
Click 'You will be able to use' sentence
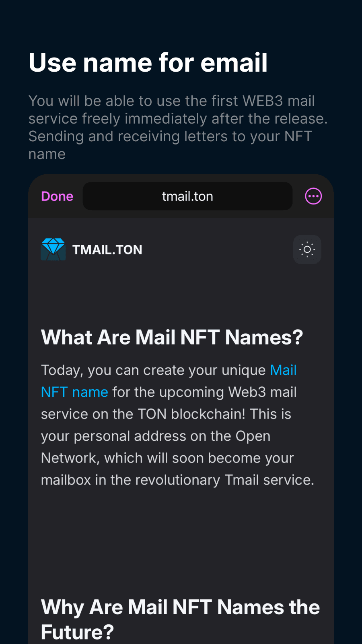tap(88, 101)
